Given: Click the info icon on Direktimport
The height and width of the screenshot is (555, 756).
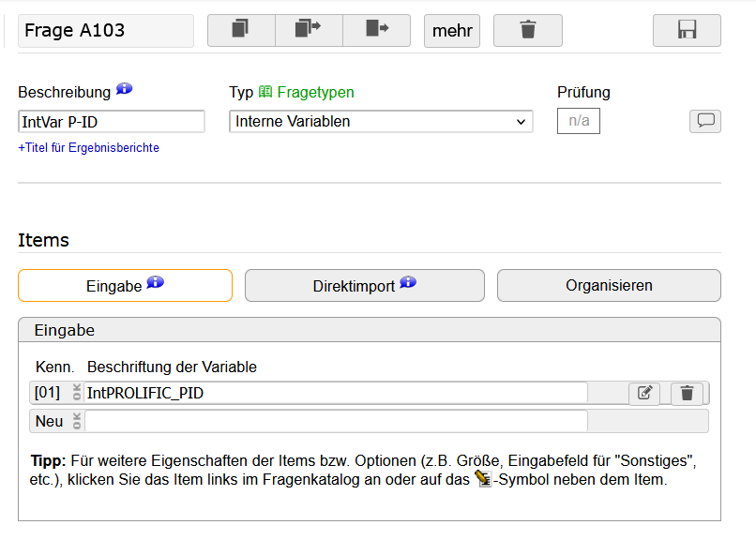Looking at the screenshot, I should pos(408,282).
